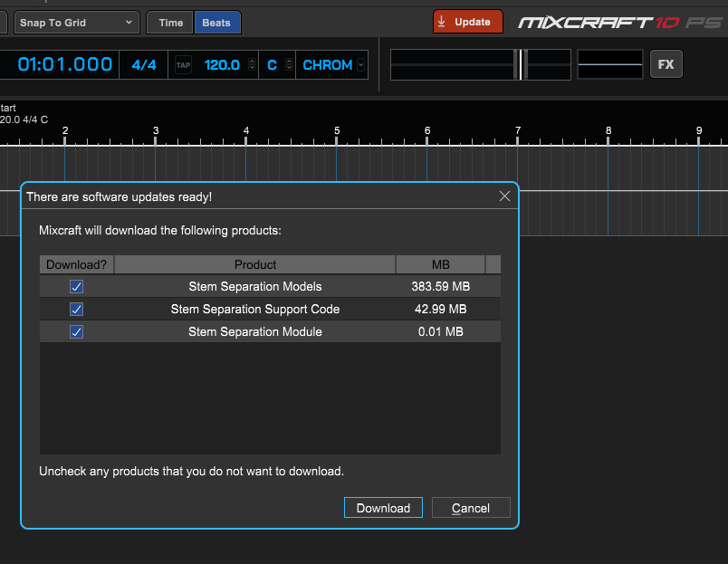
Task: Click the 42.99 MB size cell
Action: [x=441, y=309]
